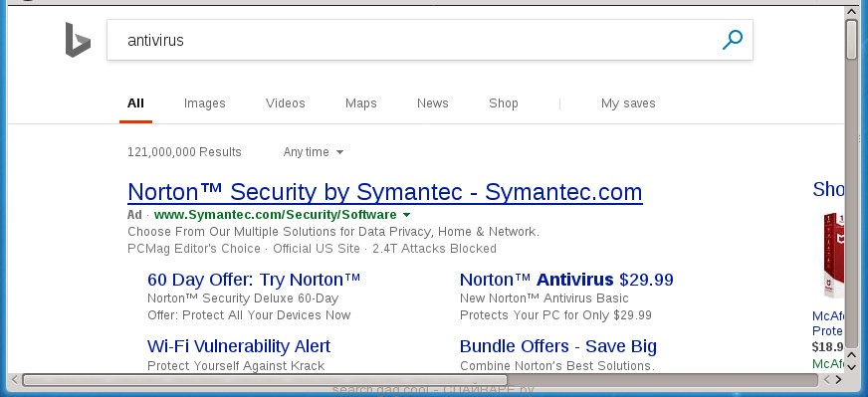This screenshot has height=397, width=868.
Task: Click the horizontal scrollbar left arrow
Action: (x=14, y=380)
